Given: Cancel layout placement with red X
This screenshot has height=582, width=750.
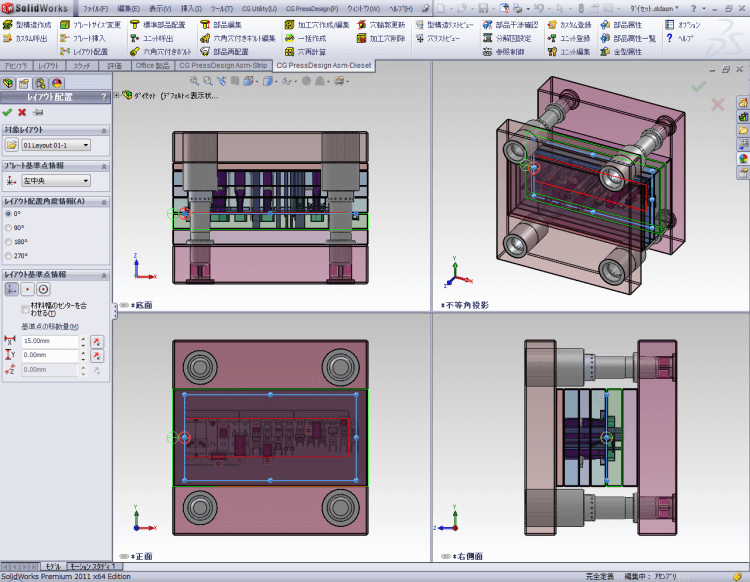Looking at the screenshot, I should click(x=22, y=112).
